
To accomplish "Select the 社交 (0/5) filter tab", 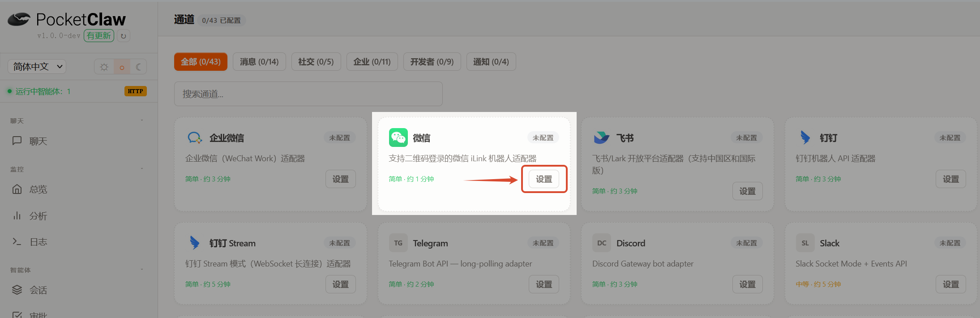I will [316, 62].
